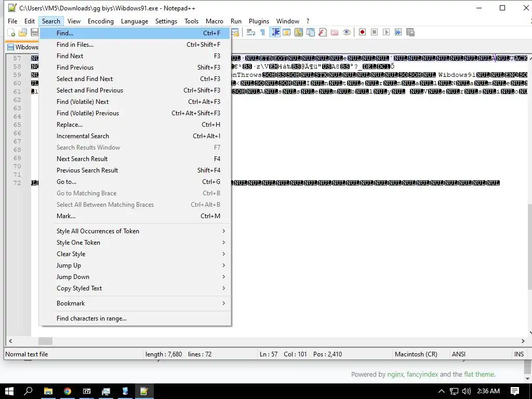The height and width of the screenshot is (399, 532).
Task: Toggle Show all characters pilcrow icon
Action: point(262,32)
